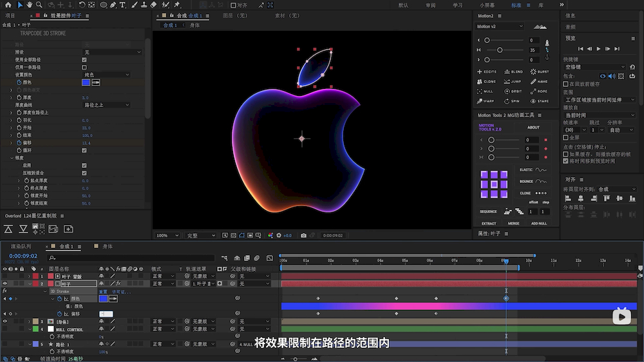
Task: Switch to the 项目 panel tab
Action: [10, 15]
